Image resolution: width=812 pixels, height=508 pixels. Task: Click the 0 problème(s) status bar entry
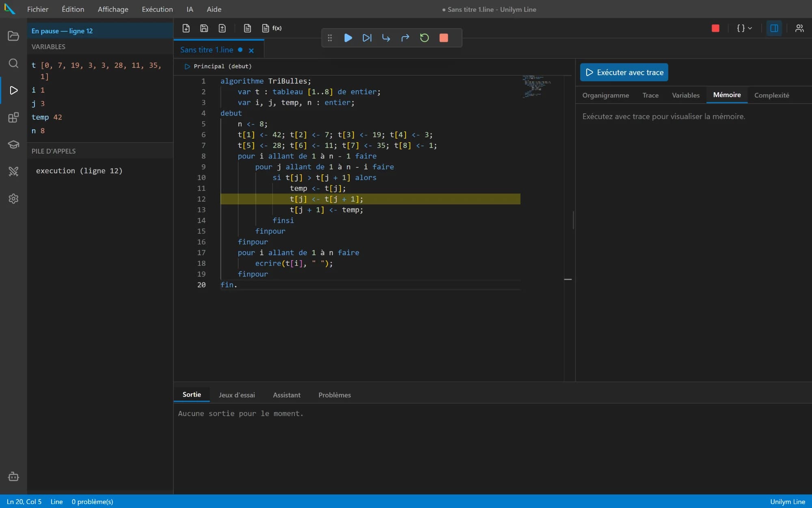click(x=92, y=501)
